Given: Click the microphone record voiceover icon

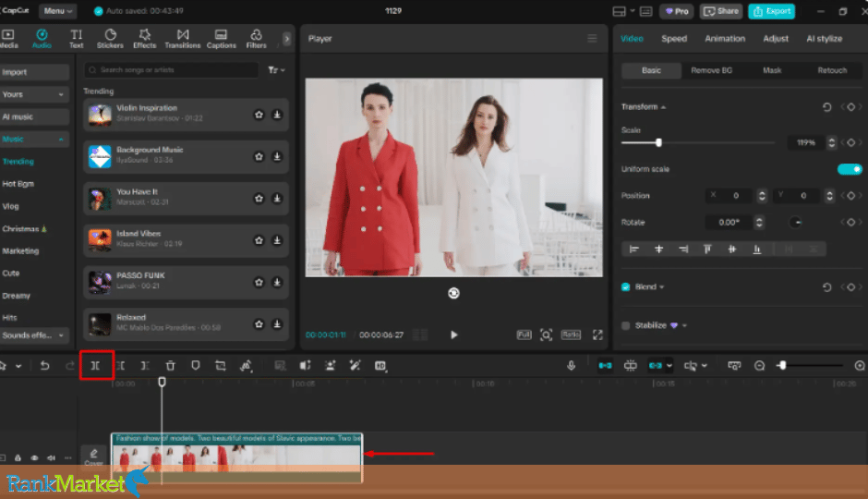Looking at the screenshot, I should point(571,366).
